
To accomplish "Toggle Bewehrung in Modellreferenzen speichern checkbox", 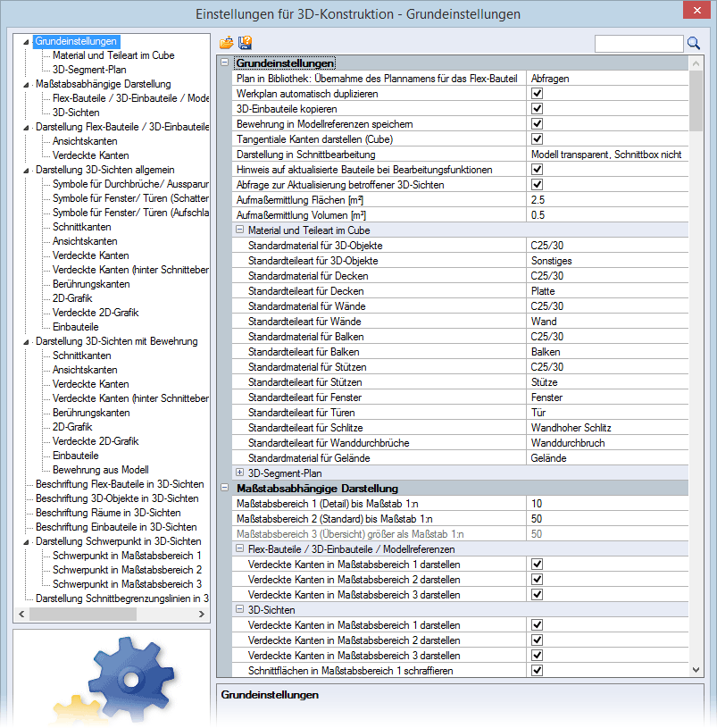I will click(537, 124).
